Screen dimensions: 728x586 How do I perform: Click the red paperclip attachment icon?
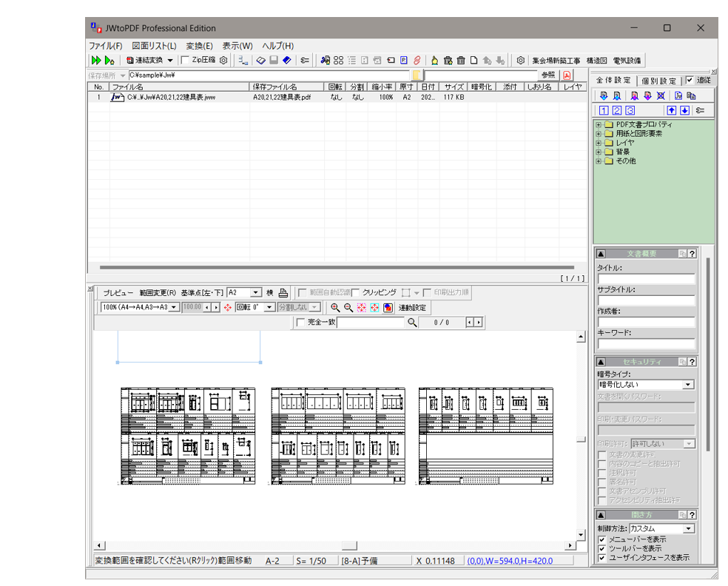pyautogui.click(x=417, y=60)
